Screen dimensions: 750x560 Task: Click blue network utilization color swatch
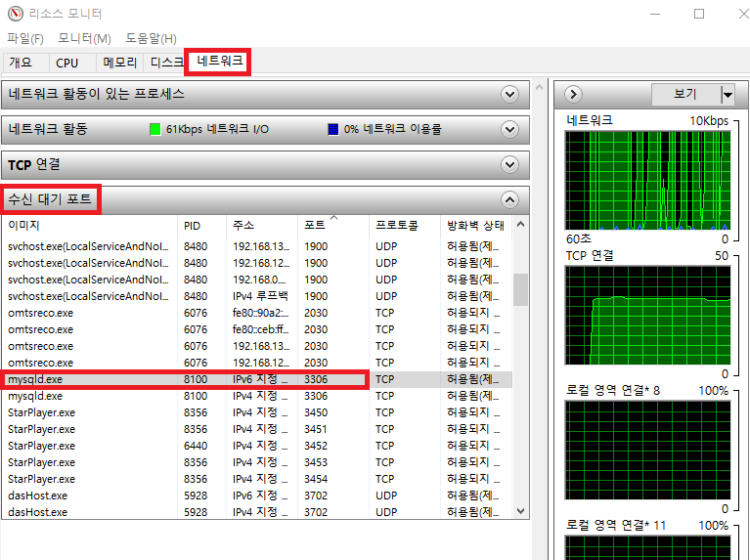pos(332,129)
